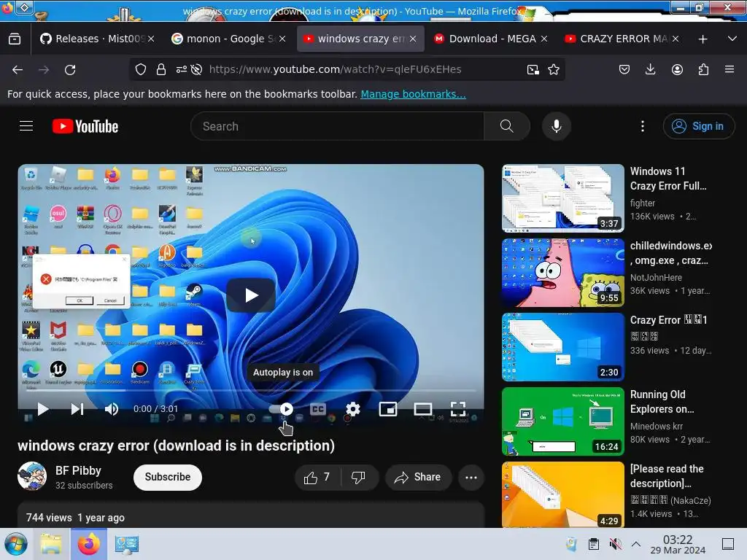Subscribe to BF Pibby

(168, 477)
